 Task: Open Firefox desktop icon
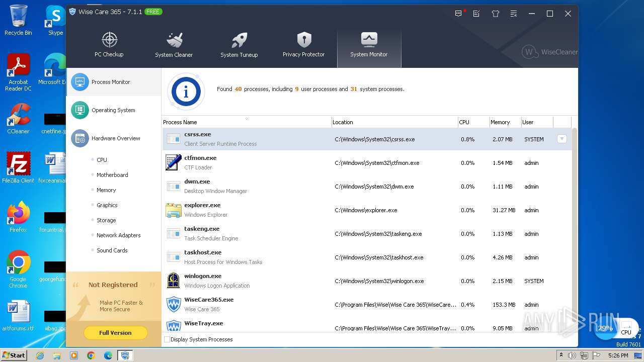18,217
